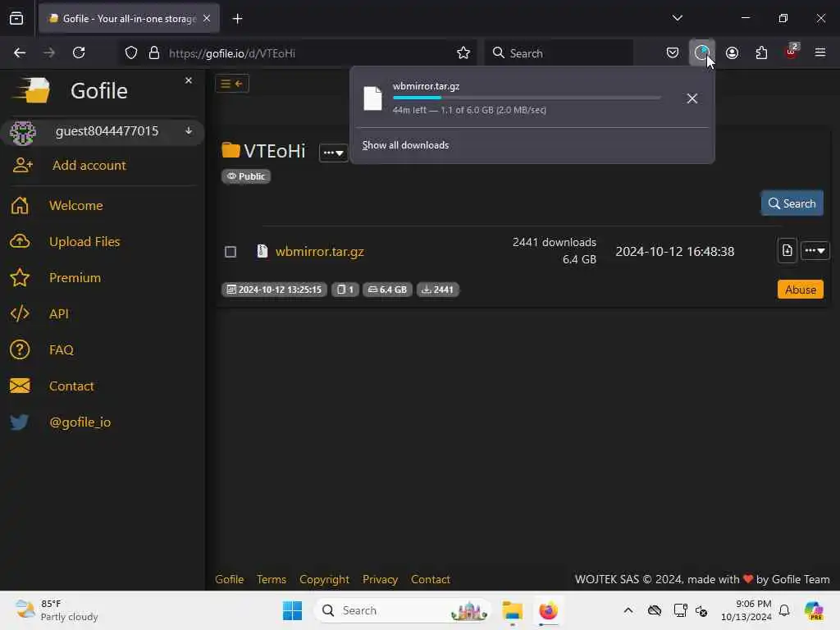Click the 2024-10-12 13:25:15 date badge

(x=274, y=290)
